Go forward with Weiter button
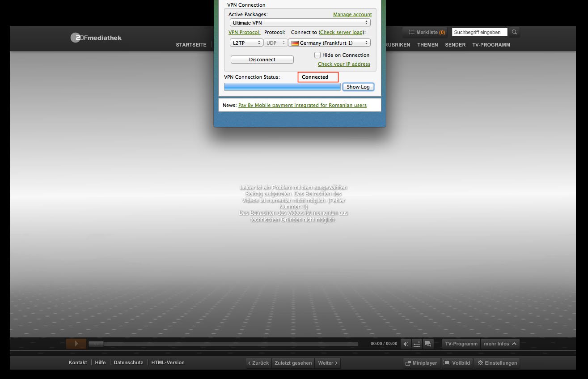 [328, 363]
